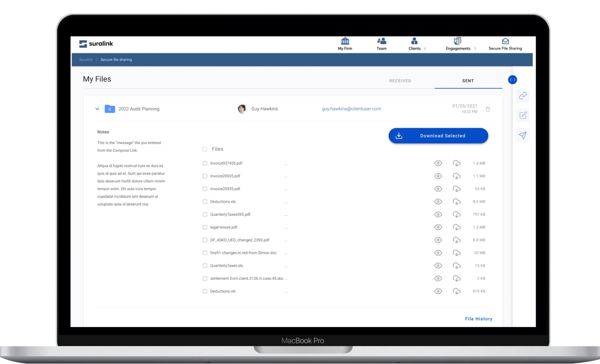Go to Engagements nav label
This screenshot has width=600, height=364.
pyautogui.click(x=458, y=48)
